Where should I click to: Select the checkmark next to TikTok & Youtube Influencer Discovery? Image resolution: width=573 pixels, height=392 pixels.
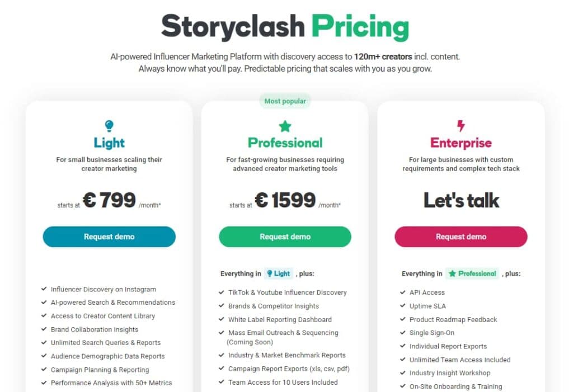pos(220,292)
